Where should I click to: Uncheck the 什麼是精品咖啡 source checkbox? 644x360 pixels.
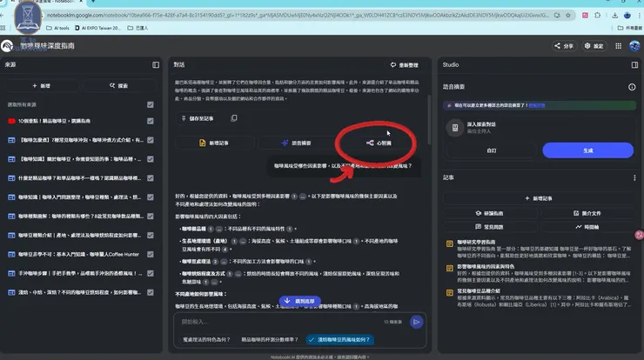[151, 178]
